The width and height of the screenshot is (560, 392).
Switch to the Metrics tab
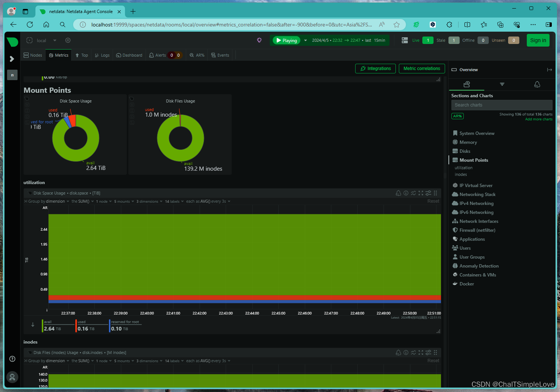(59, 55)
